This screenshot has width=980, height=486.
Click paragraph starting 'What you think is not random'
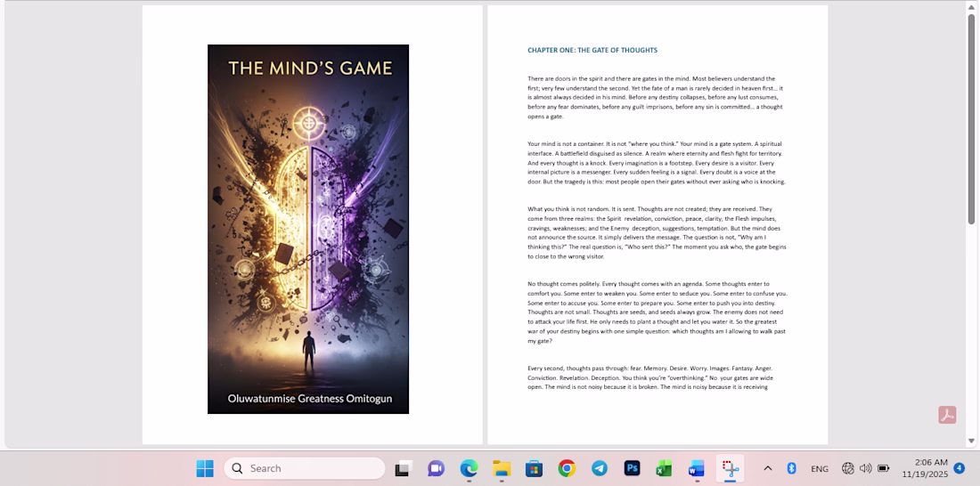[x=657, y=232]
